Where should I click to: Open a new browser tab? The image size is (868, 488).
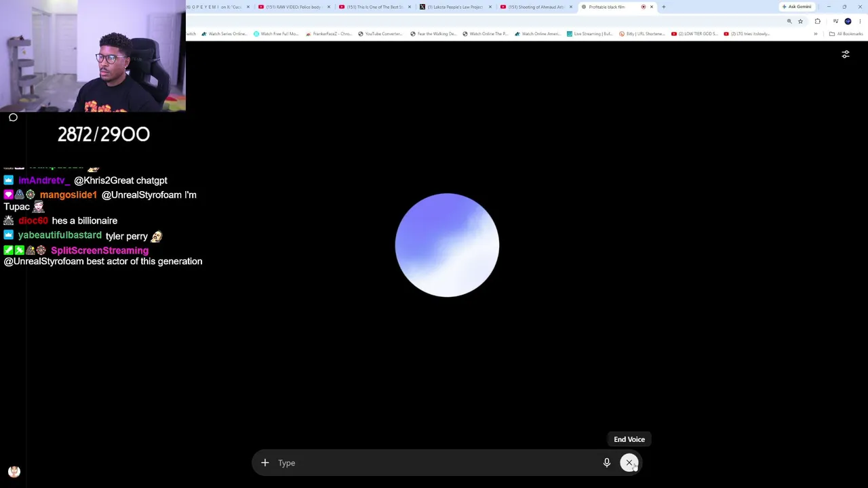(x=664, y=7)
